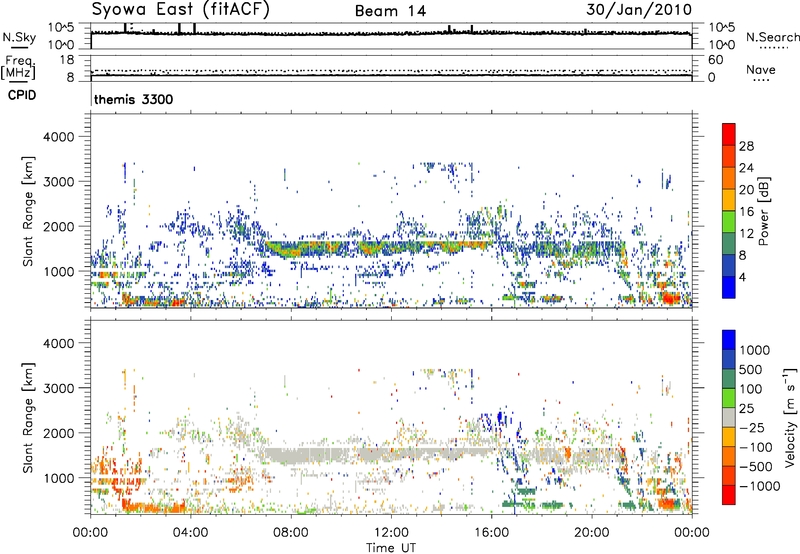The width and height of the screenshot is (800, 554).
Task: Click the '−25' Velocity colorbar value
Action: [752, 427]
